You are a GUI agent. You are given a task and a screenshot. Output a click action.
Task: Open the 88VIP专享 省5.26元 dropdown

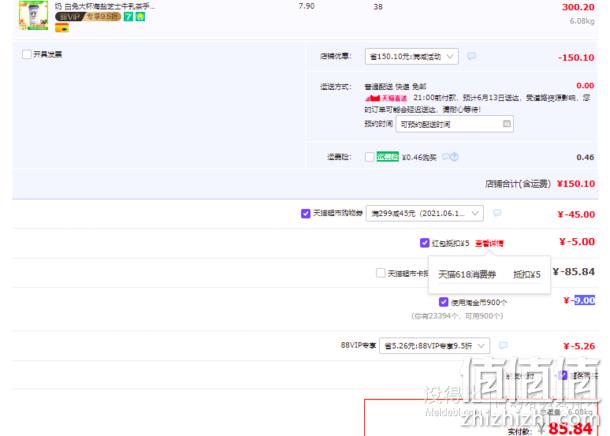click(x=435, y=346)
